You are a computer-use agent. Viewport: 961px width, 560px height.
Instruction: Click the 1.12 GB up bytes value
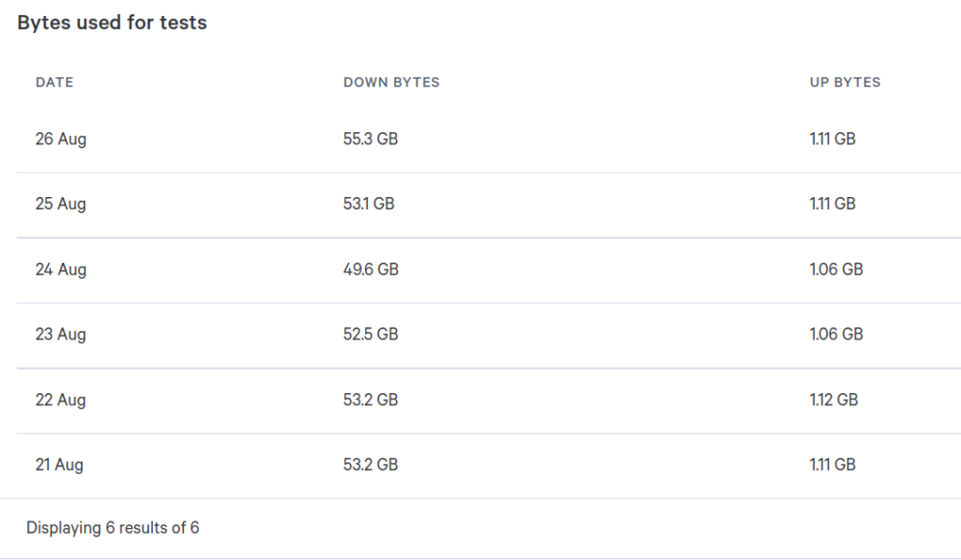(x=833, y=400)
